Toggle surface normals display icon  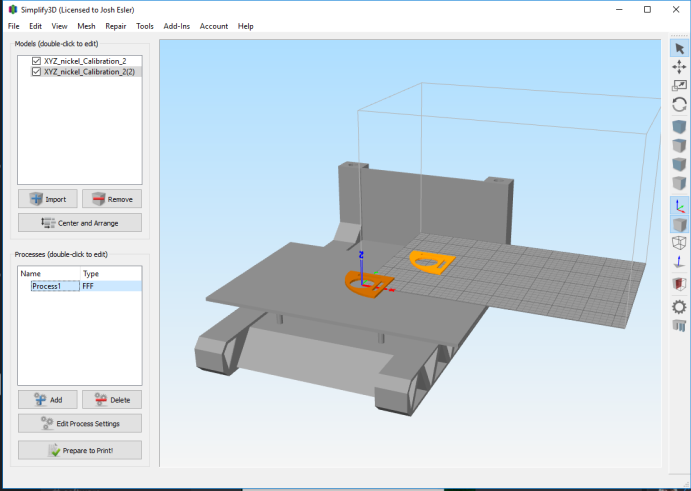point(679,261)
